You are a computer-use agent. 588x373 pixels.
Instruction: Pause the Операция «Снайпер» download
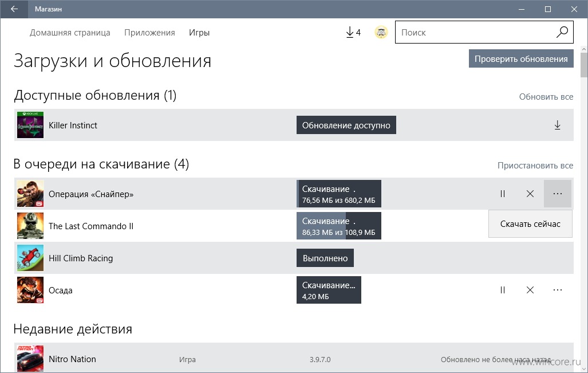pos(503,194)
